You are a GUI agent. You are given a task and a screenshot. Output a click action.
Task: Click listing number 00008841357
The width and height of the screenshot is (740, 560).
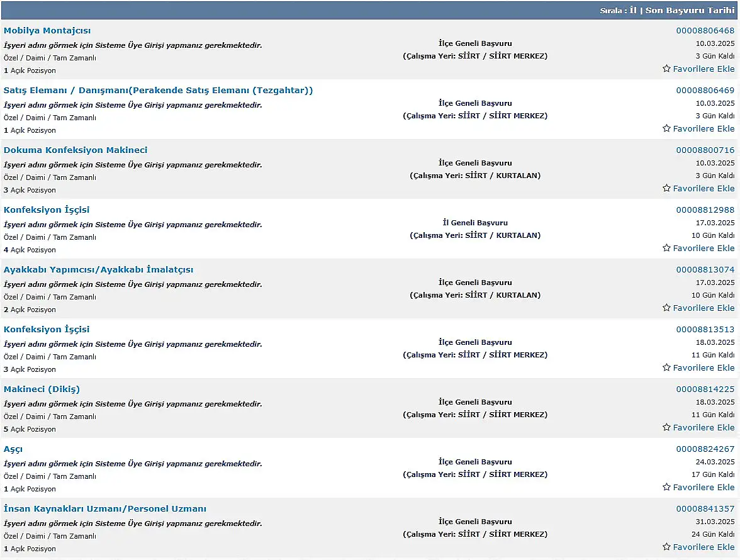[x=705, y=508]
